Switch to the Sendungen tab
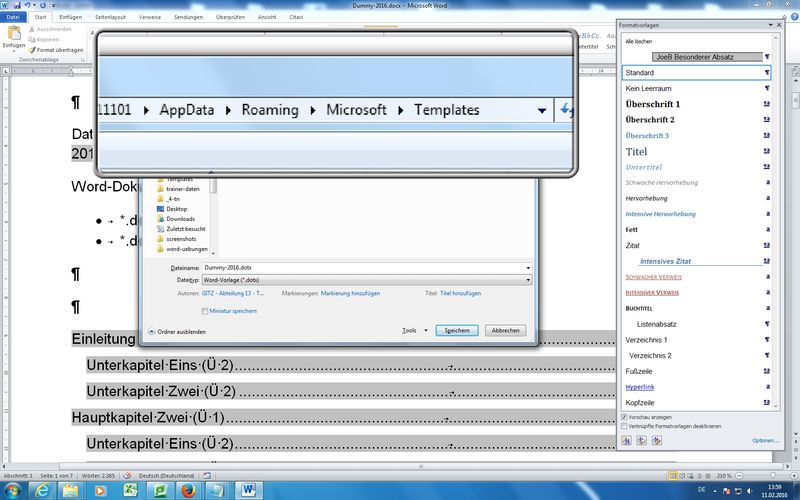Viewport: 800px width, 500px height. (188, 17)
